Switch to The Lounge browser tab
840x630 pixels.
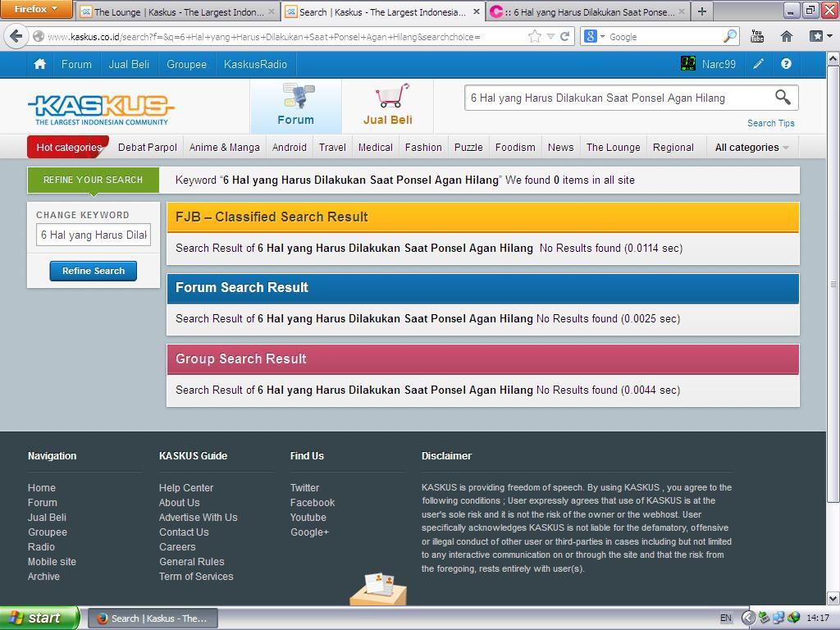coord(178,11)
